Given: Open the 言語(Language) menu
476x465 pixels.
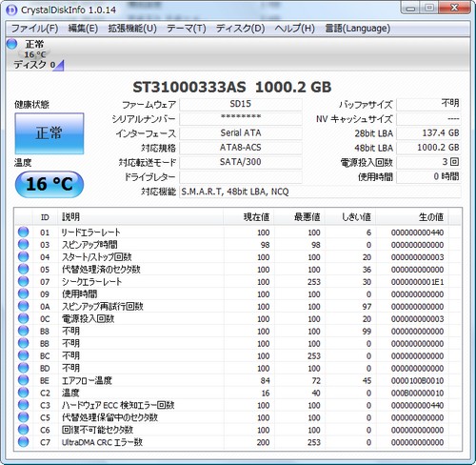Looking at the screenshot, I should coord(358,29).
